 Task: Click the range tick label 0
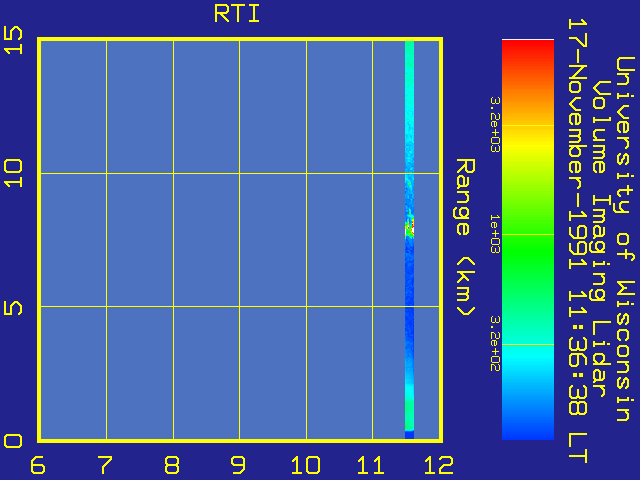13,441
